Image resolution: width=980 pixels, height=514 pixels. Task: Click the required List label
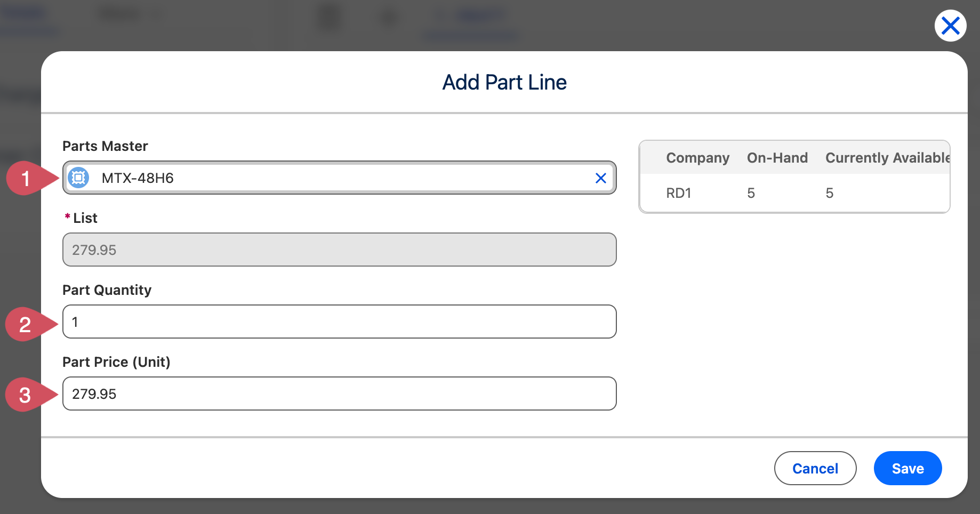point(81,218)
